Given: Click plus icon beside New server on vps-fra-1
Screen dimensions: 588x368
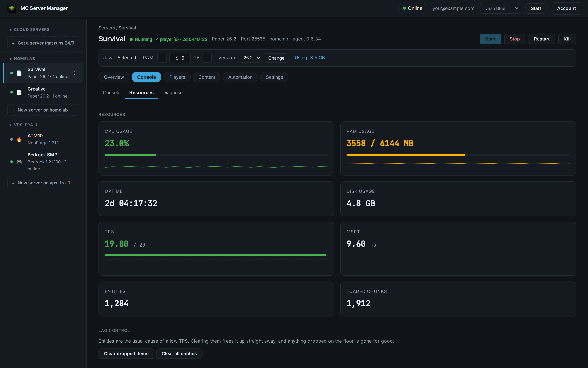Looking at the screenshot, I should [x=13, y=183].
